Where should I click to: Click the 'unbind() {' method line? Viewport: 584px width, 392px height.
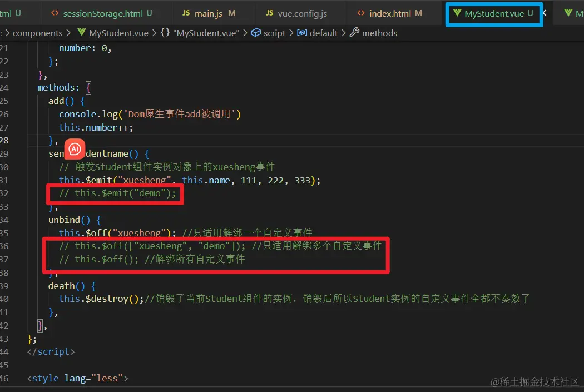tap(75, 220)
